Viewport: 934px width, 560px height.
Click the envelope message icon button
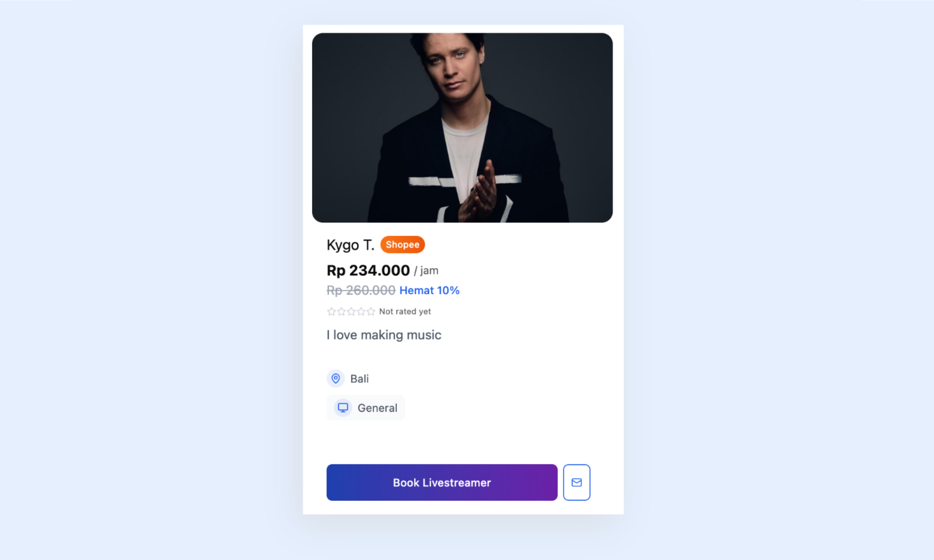click(x=576, y=482)
